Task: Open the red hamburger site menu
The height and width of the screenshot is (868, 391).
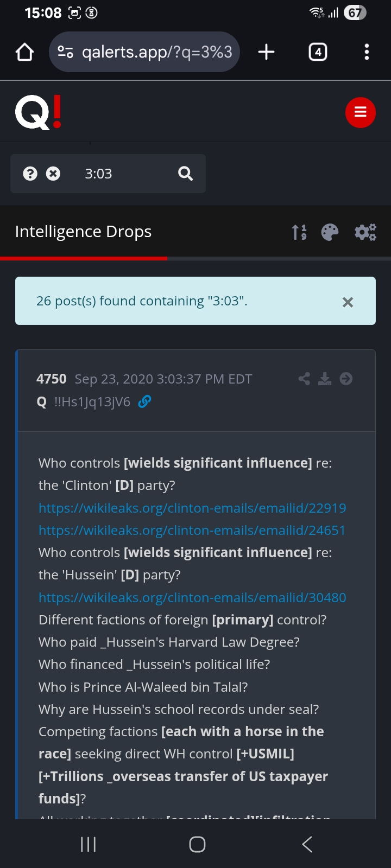Action: click(361, 112)
